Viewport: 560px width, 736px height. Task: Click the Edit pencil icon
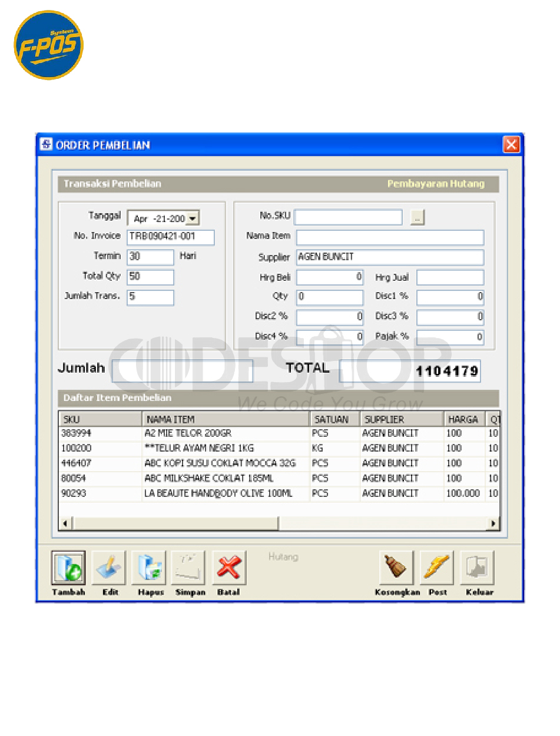(110, 568)
